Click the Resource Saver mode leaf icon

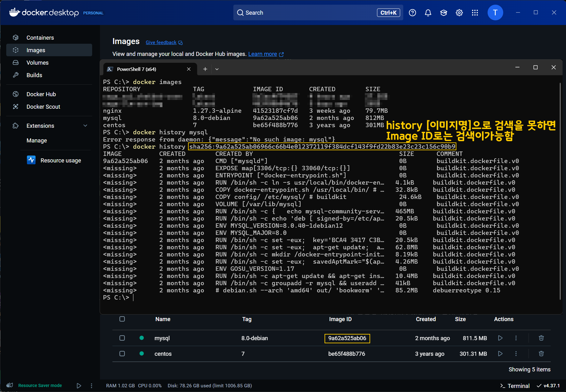10,385
